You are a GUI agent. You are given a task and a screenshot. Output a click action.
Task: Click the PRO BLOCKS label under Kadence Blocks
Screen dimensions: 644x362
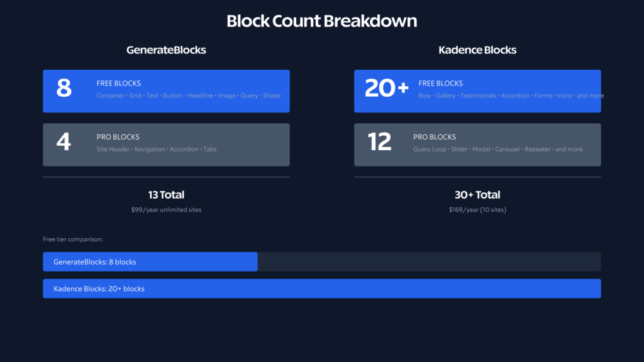tap(435, 137)
